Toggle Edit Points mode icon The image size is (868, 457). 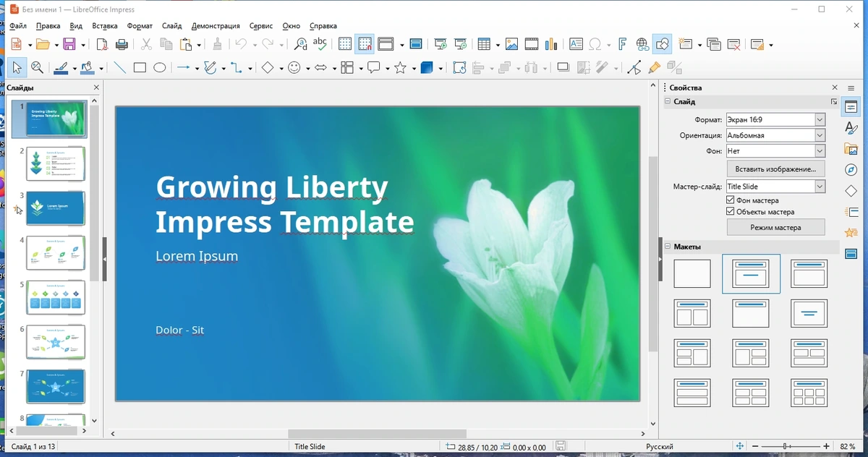[634, 68]
